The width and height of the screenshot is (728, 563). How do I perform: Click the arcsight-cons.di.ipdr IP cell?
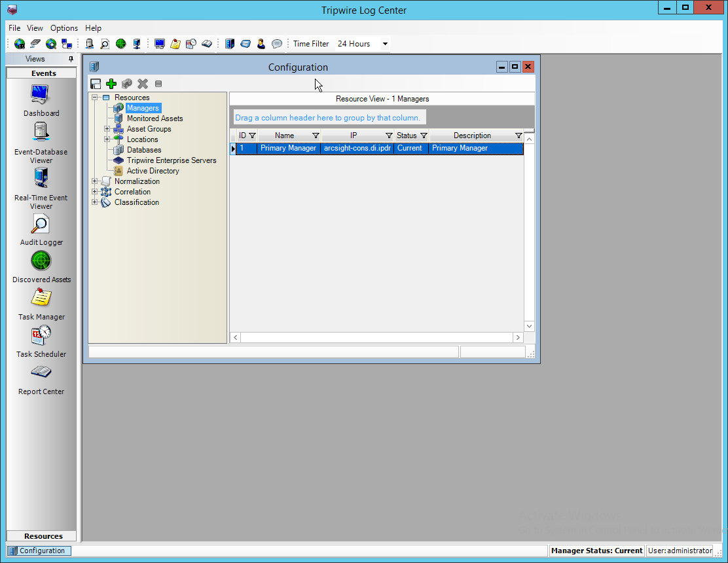[357, 148]
